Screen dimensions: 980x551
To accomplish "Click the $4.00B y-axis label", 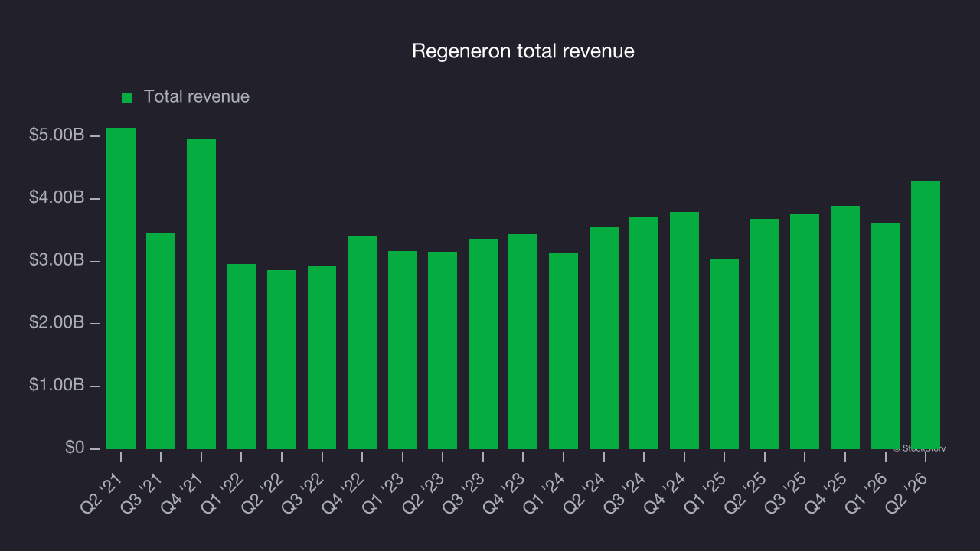I will click(x=57, y=198).
